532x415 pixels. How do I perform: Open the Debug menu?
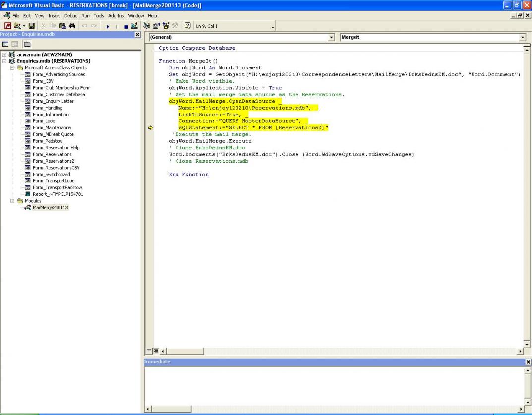tap(71, 16)
